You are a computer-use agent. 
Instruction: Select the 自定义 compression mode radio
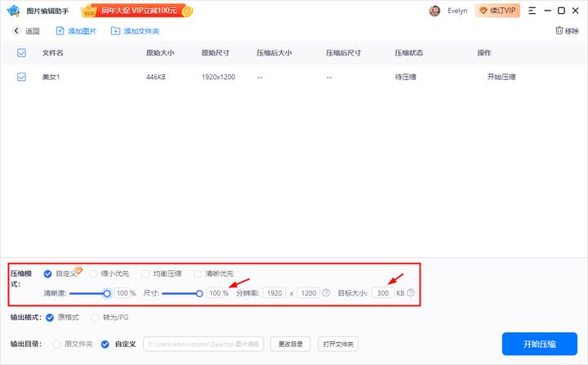pyautogui.click(x=47, y=274)
